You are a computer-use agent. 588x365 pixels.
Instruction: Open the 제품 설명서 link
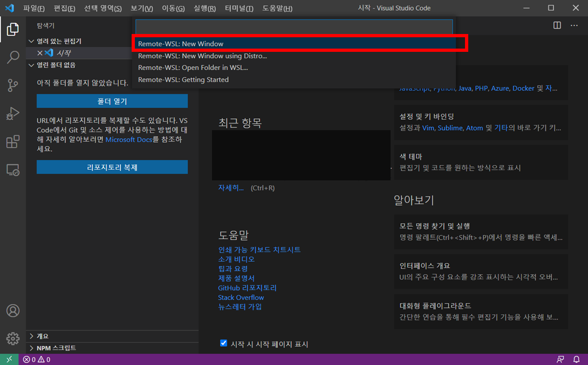tap(236, 278)
